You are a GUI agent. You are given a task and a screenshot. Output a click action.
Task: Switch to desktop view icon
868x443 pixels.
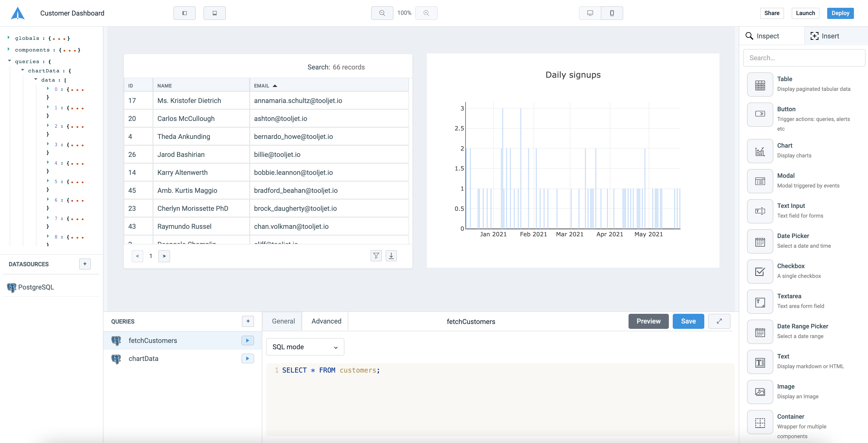[x=590, y=13]
